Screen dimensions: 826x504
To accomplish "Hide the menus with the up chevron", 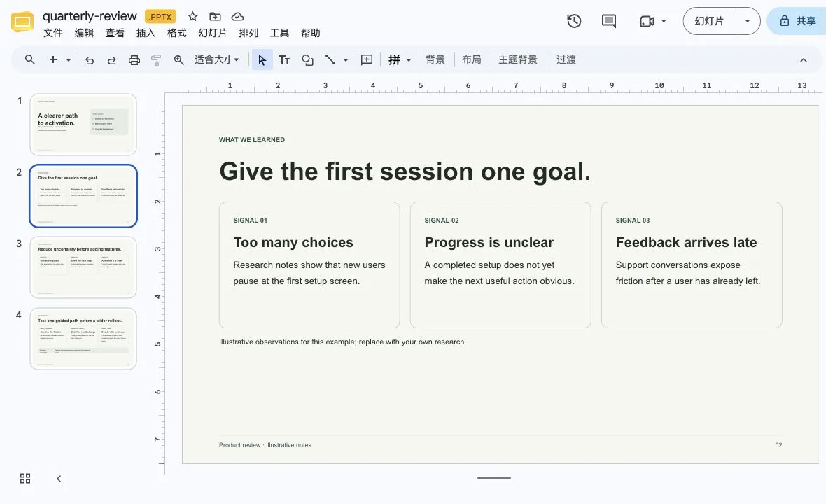I will tap(804, 60).
